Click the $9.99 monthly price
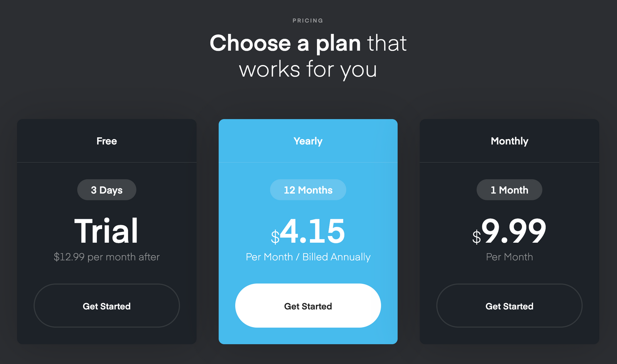This screenshot has height=364, width=617. click(x=514, y=231)
